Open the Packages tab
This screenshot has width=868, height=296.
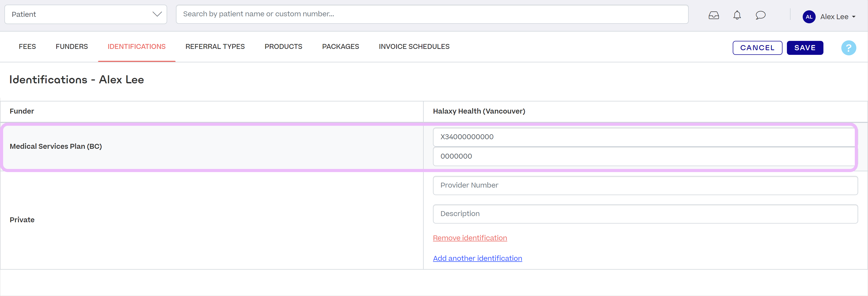coord(341,47)
